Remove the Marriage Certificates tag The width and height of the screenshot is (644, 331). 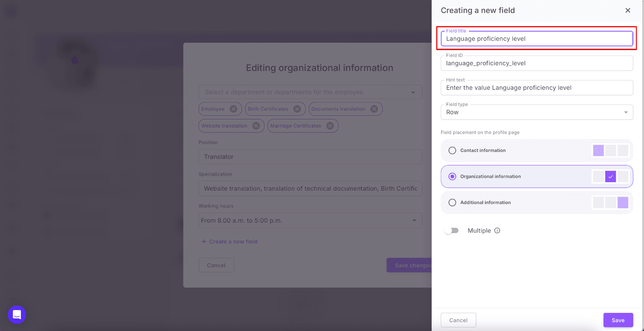pyautogui.click(x=330, y=126)
